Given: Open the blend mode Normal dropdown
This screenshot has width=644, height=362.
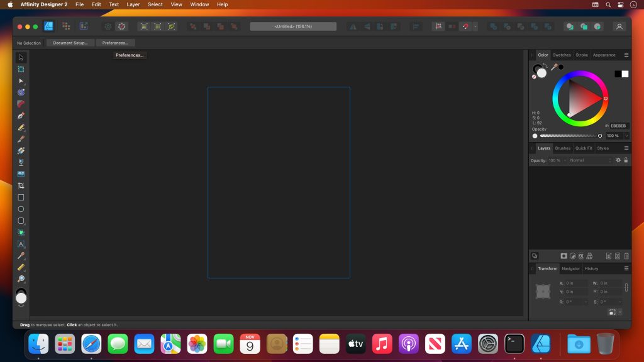Looking at the screenshot, I should [590, 160].
